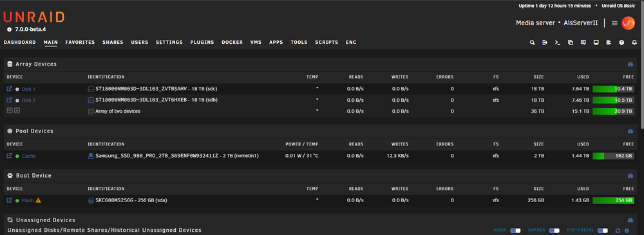Open the Disk 1 link
Viewport: 644px width, 235px height.
click(29, 89)
